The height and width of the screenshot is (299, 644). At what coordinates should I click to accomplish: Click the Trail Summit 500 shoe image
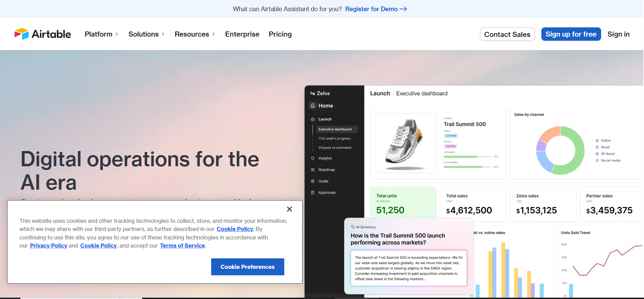[x=406, y=143]
